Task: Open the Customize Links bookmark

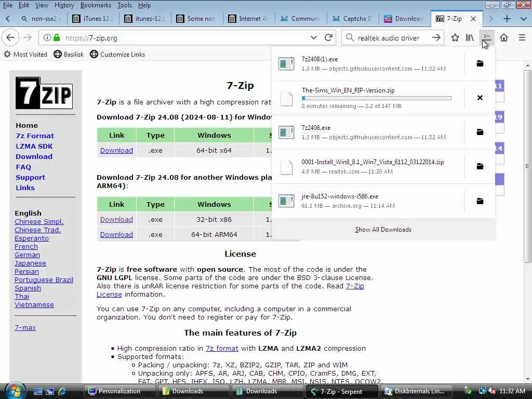Action: click(118, 54)
